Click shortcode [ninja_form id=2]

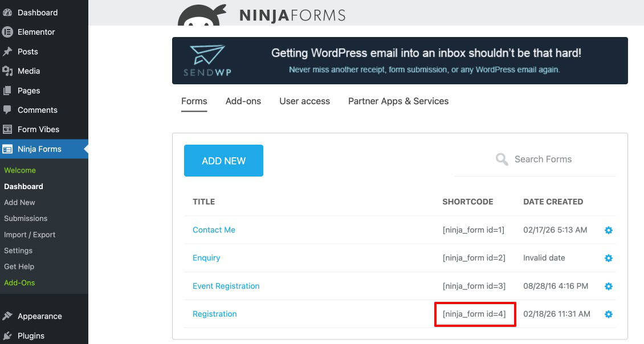474,258
